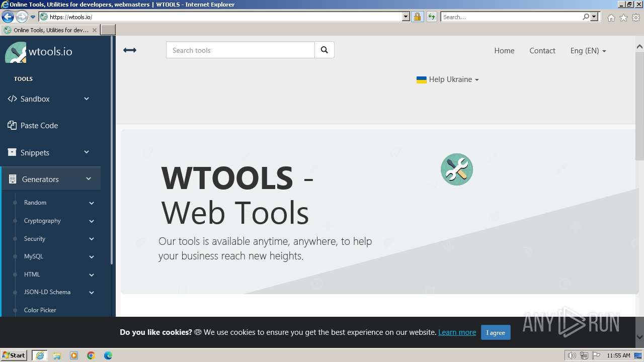
Task: Click the sidebar scrollbar thumb
Action: [112, 151]
